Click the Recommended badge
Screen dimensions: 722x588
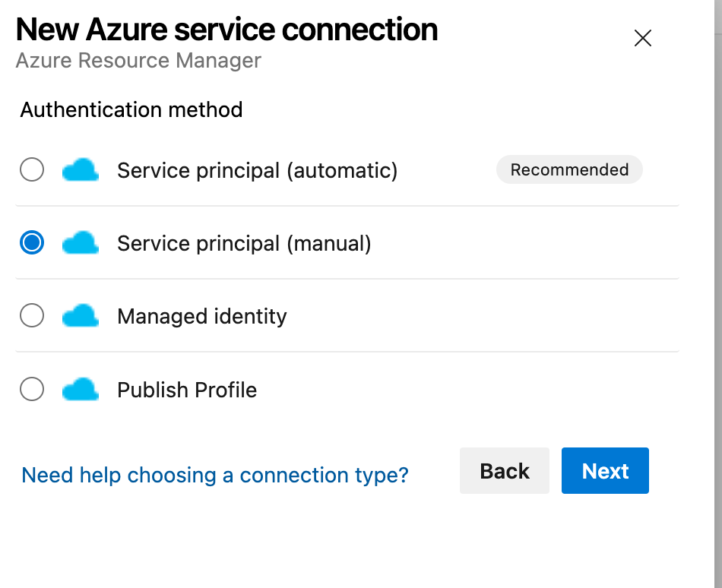click(569, 170)
